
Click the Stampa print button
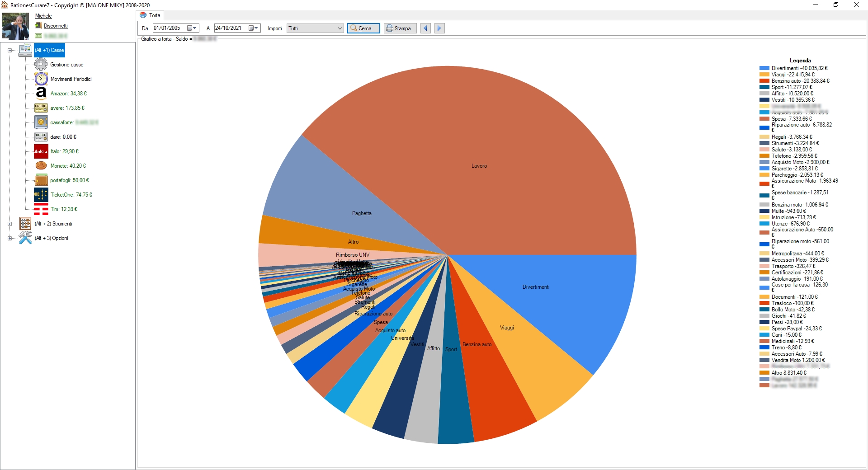(x=400, y=28)
